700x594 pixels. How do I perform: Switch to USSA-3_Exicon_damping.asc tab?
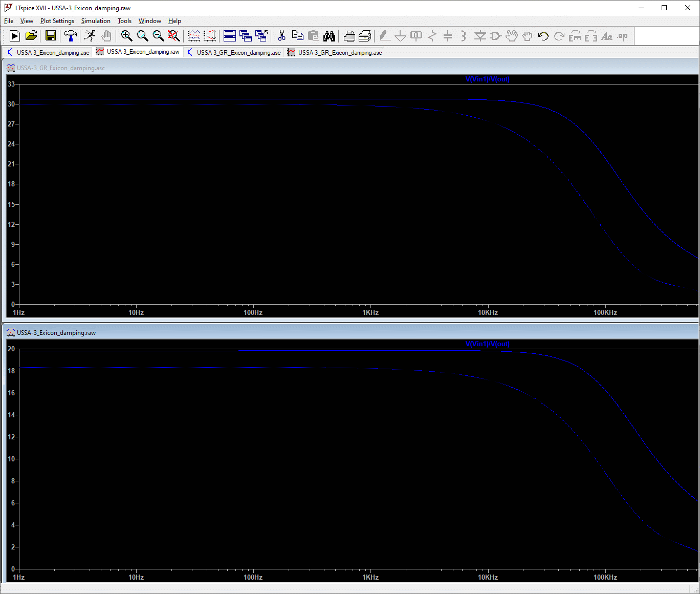point(48,52)
